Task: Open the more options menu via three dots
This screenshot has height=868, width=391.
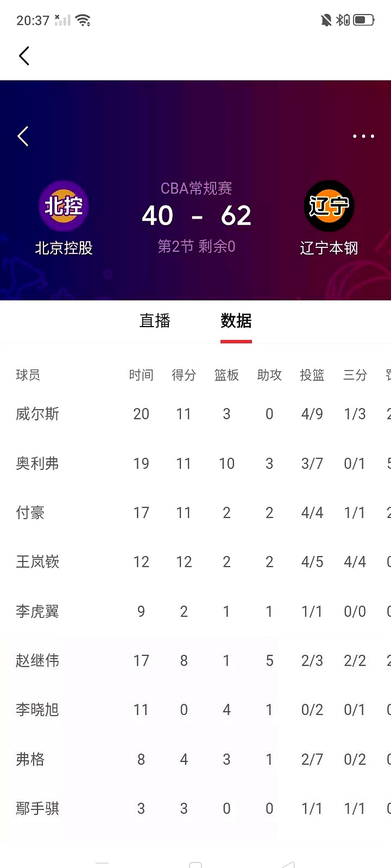Action: point(363,136)
